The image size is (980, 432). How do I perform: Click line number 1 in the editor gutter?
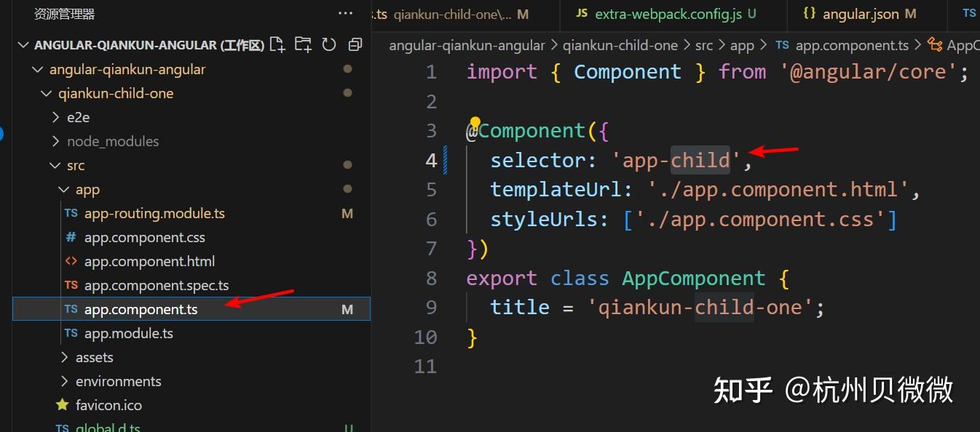pyautogui.click(x=430, y=72)
